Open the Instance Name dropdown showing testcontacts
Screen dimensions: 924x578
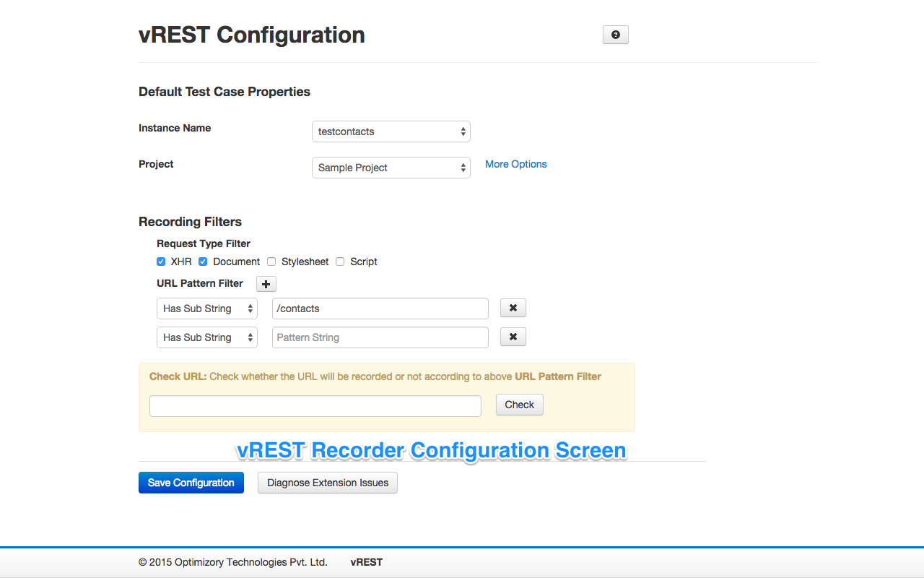point(391,131)
